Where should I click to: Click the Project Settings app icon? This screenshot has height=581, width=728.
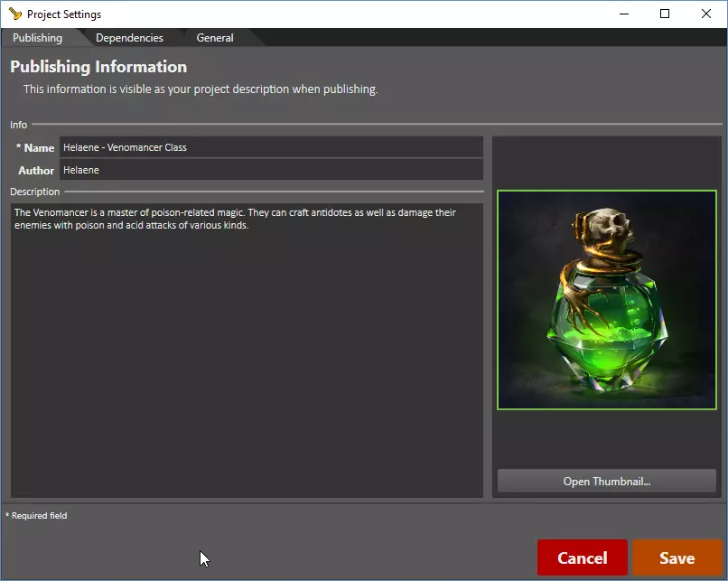tap(15, 14)
